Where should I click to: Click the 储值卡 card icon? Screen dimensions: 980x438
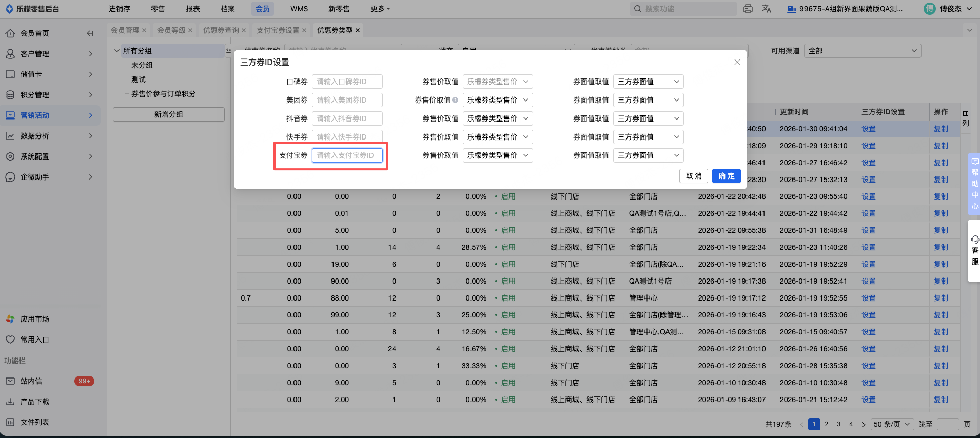(x=10, y=74)
